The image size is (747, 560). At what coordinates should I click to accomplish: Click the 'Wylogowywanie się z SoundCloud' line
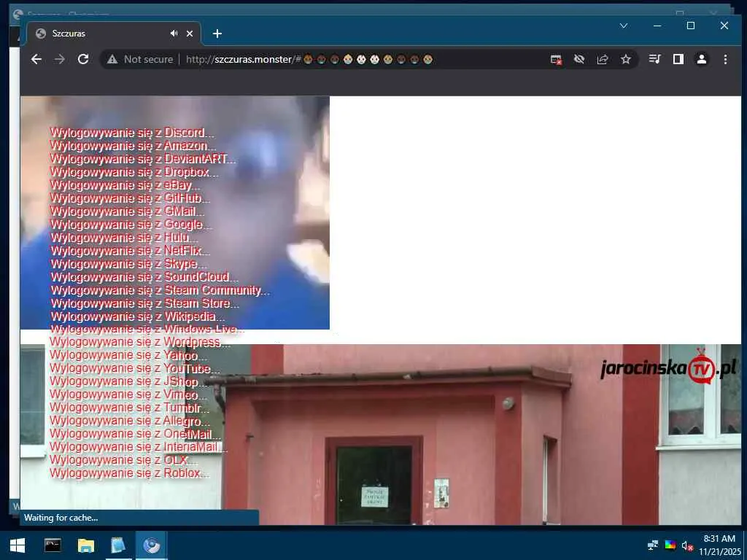click(x=144, y=276)
